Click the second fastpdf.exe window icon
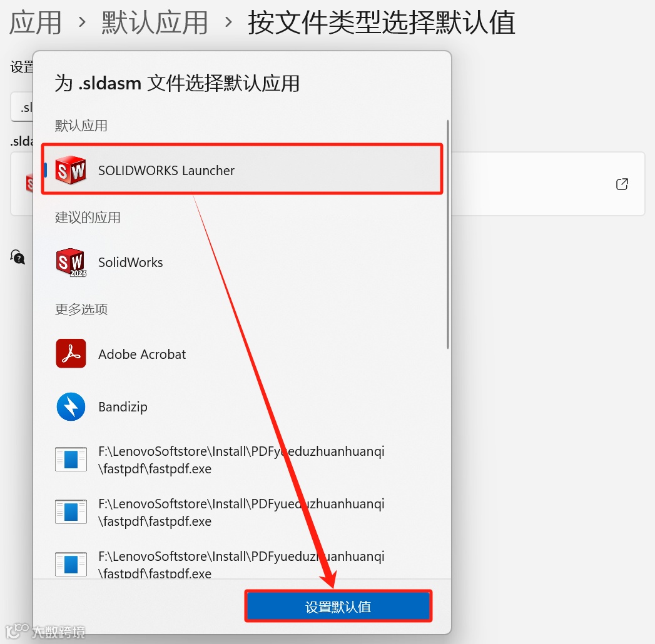Image resolution: width=655 pixels, height=644 pixels. pyautogui.click(x=71, y=511)
